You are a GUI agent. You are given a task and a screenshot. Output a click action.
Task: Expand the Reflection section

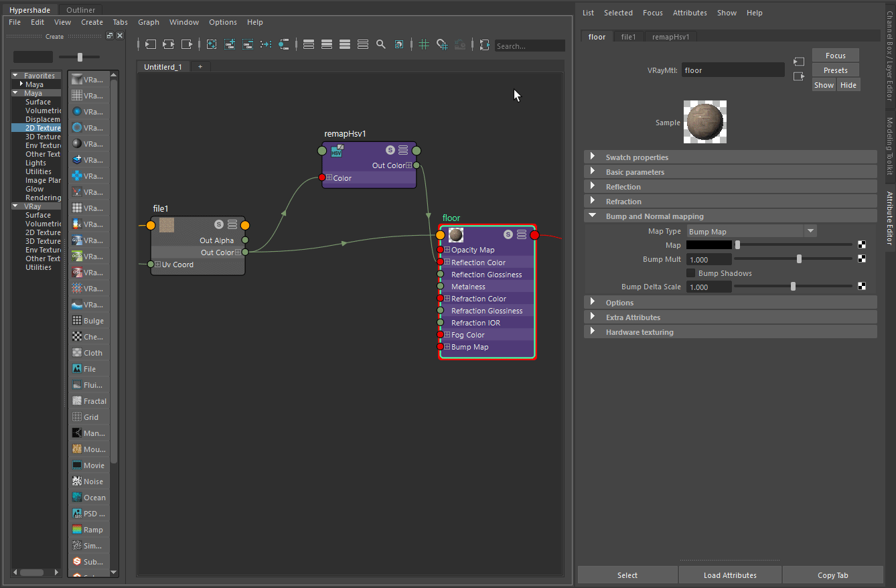[731, 187]
